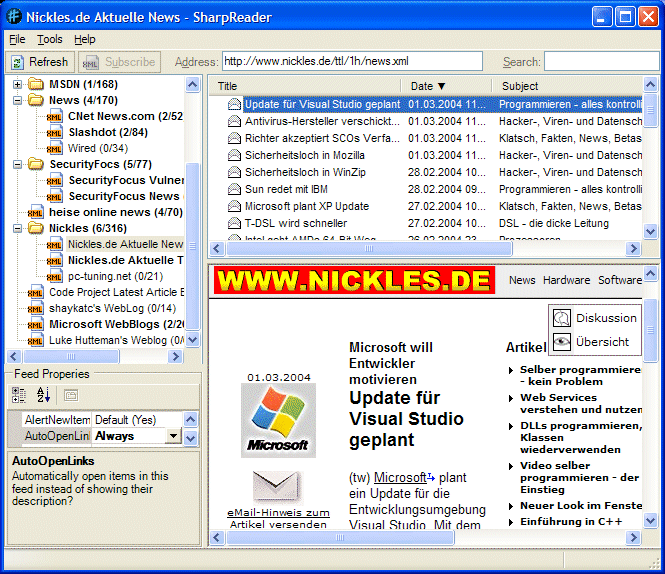The height and width of the screenshot is (574, 665).
Task: Open Einführung in C++ link
Action: click(571, 521)
